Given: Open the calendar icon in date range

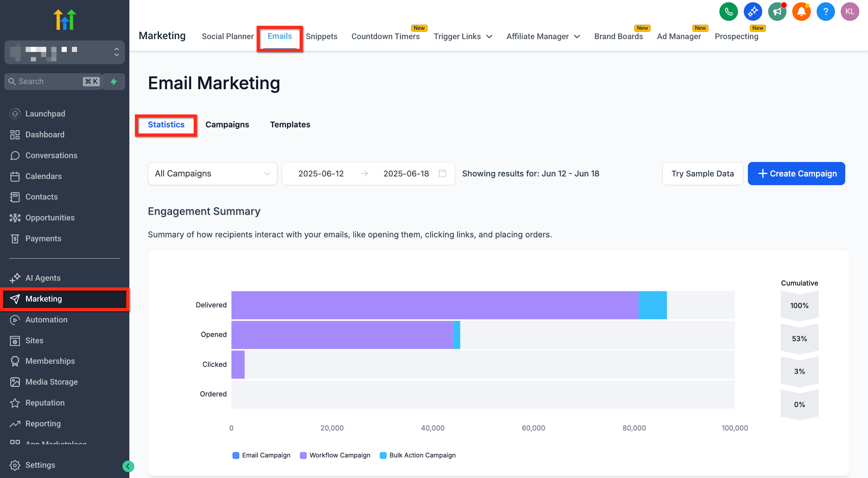Looking at the screenshot, I should pos(442,174).
